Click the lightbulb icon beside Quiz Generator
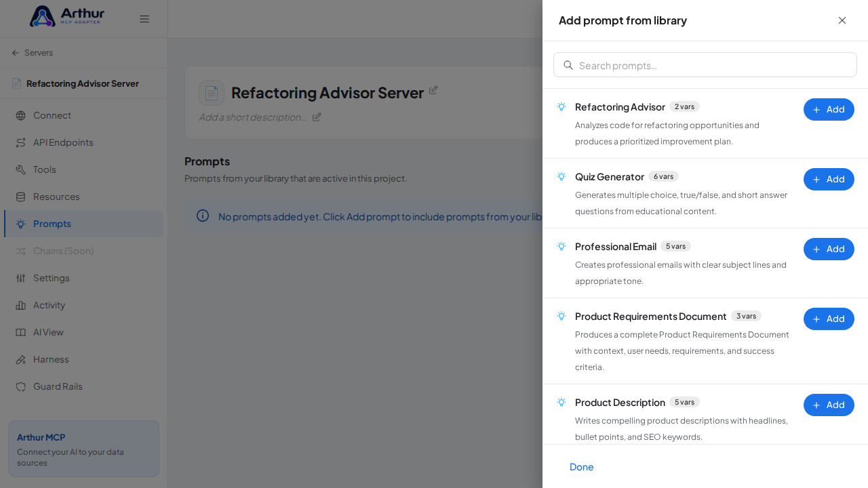Image resolution: width=868 pixels, height=488 pixels. (x=561, y=176)
